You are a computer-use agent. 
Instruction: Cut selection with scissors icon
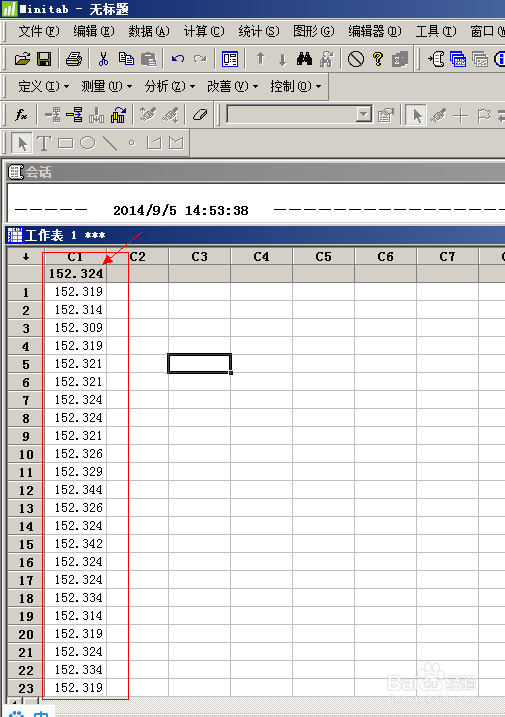[103, 59]
